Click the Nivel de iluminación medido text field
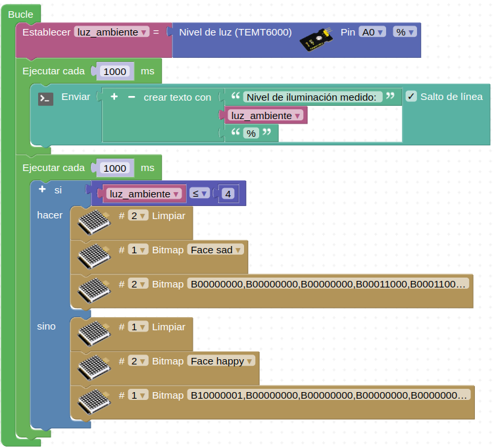 [312, 97]
